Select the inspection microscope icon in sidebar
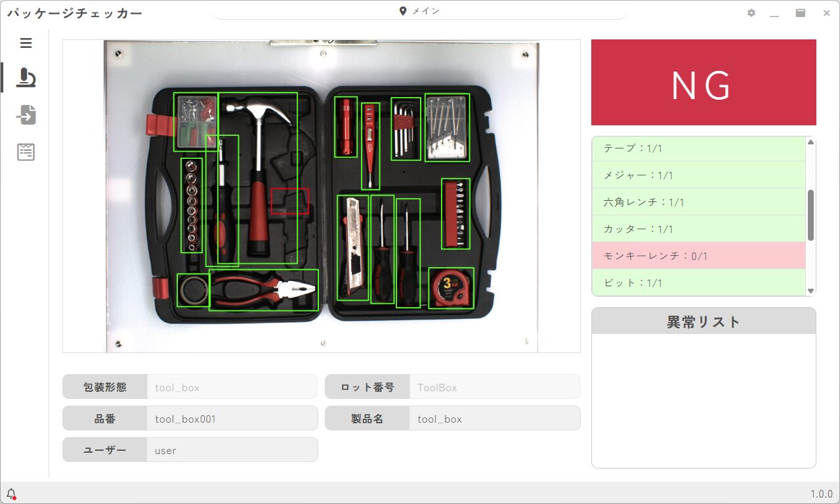The image size is (840, 504). click(x=26, y=77)
